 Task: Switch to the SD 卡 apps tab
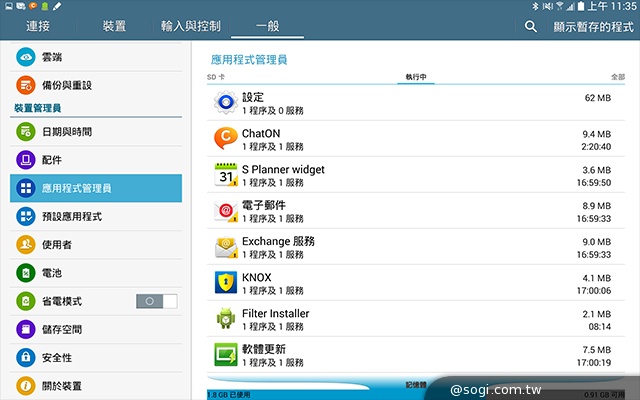pos(216,77)
